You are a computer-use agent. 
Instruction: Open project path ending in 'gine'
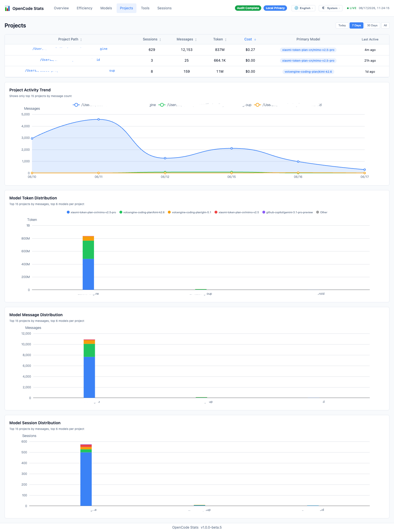click(x=70, y=49)
